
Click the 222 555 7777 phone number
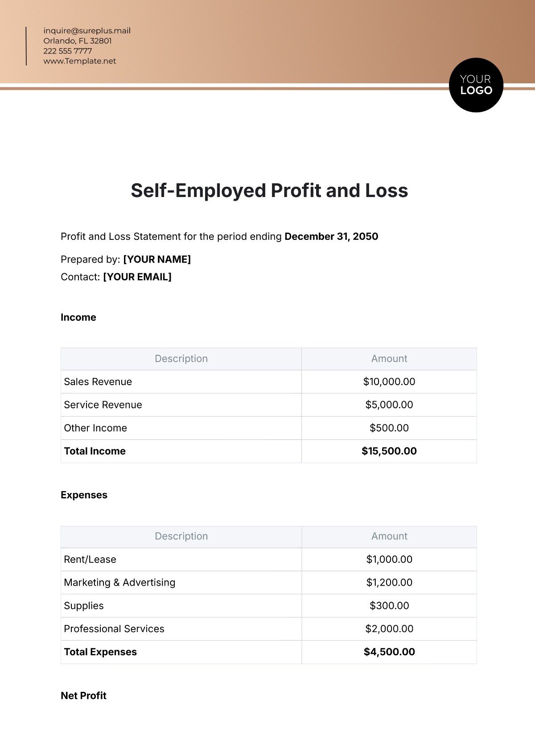(68, 51)
